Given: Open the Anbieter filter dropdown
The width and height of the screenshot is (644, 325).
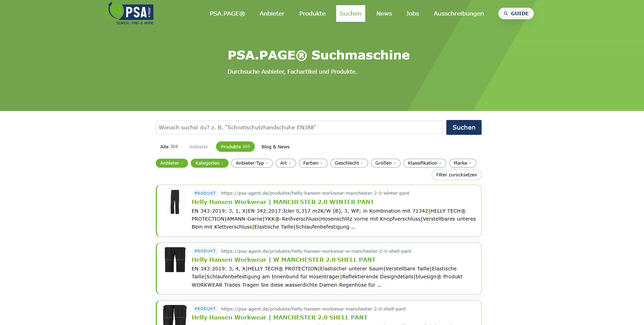Looking at the screenshot, I should (x=172, y=163).
